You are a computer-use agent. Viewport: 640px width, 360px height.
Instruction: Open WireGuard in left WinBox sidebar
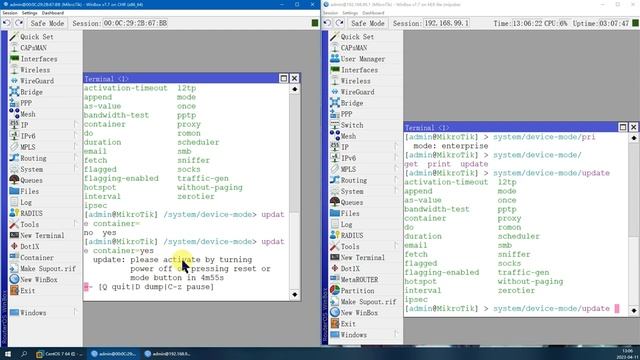[x=36, y=81]
